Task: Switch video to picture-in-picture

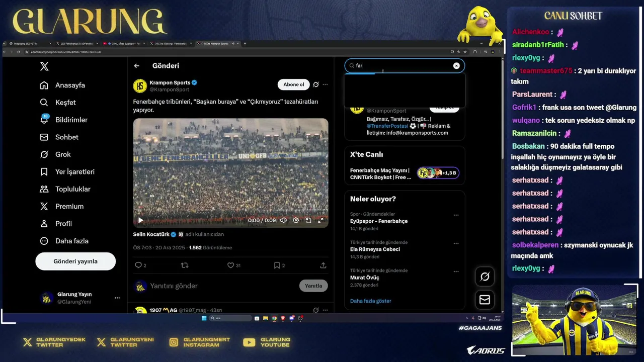Action: 308,220
